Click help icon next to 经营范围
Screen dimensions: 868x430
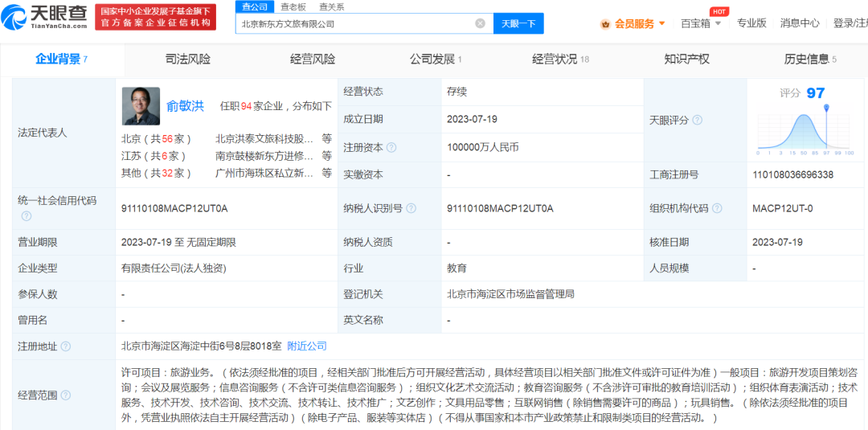65,395
